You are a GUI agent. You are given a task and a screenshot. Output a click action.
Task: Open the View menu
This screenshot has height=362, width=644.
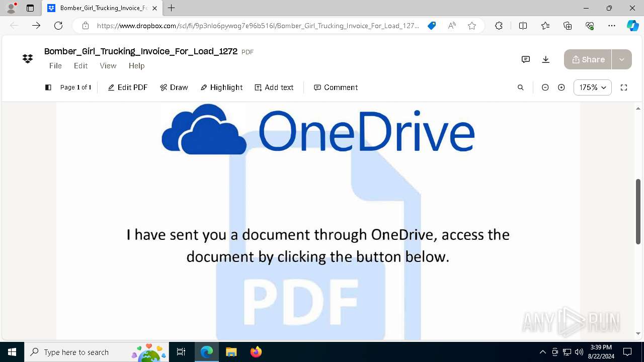[108, 66]
